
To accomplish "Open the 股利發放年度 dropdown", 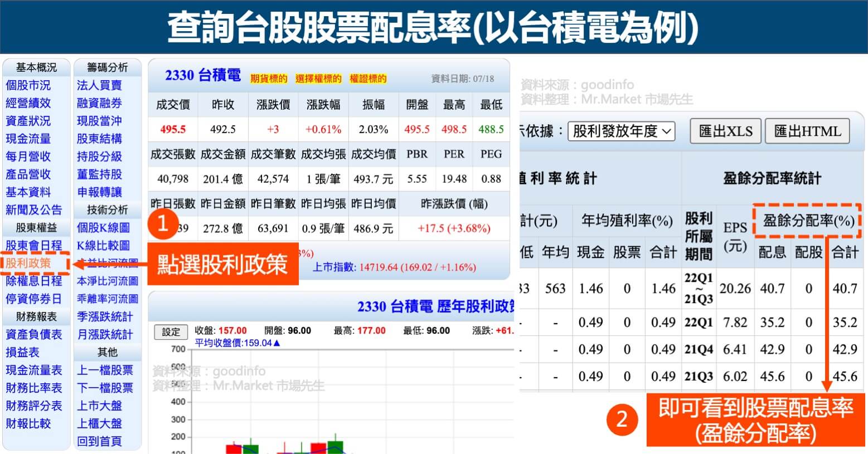I will [x=622, y=131].
